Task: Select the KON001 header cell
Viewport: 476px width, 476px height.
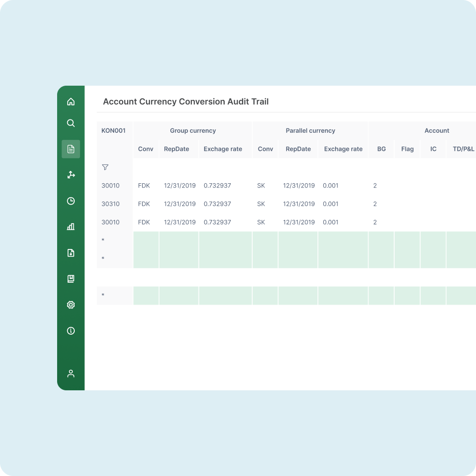Action: coord(114,130)
